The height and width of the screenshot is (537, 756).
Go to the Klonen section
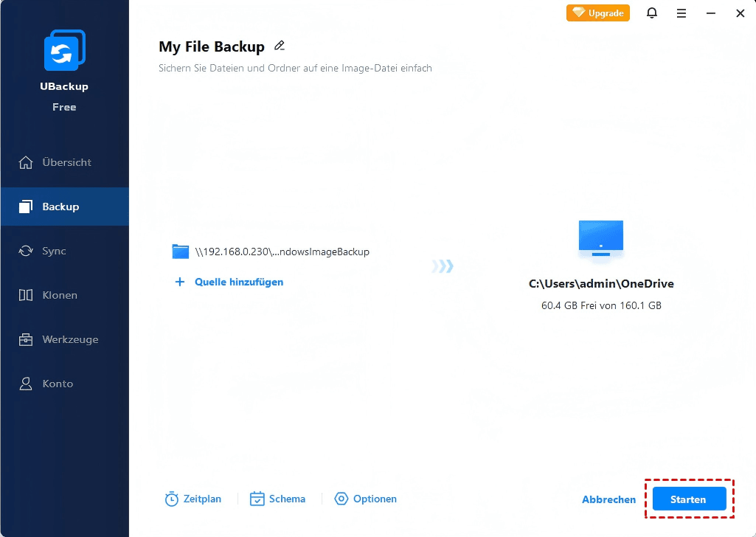point(59,295)
